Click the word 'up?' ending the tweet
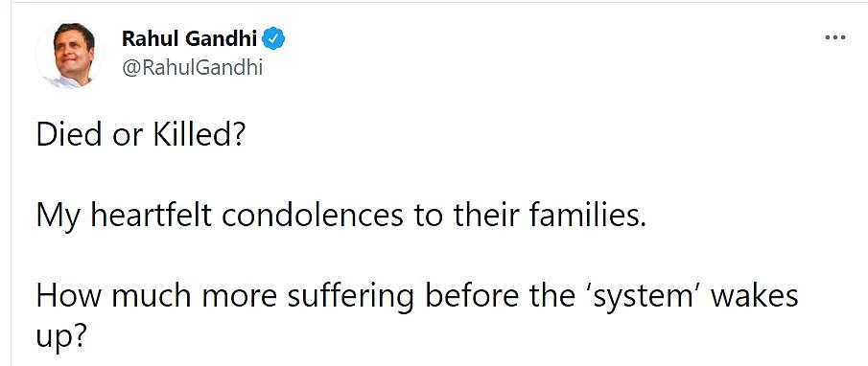Image resolution: width=868 pixels, height=366 pixels. (61, 338)
